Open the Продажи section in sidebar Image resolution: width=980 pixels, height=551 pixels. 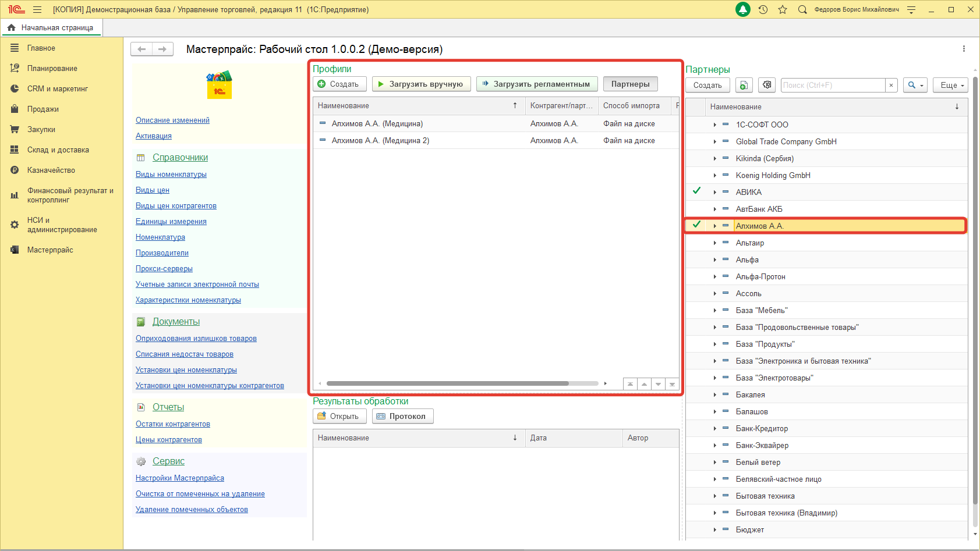tap(43, 109)
